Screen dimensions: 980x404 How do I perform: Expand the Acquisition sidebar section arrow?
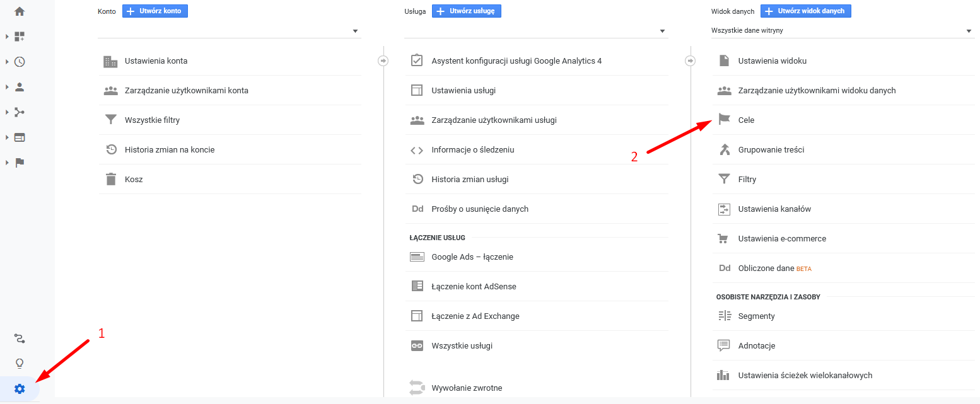coord(7,112)
